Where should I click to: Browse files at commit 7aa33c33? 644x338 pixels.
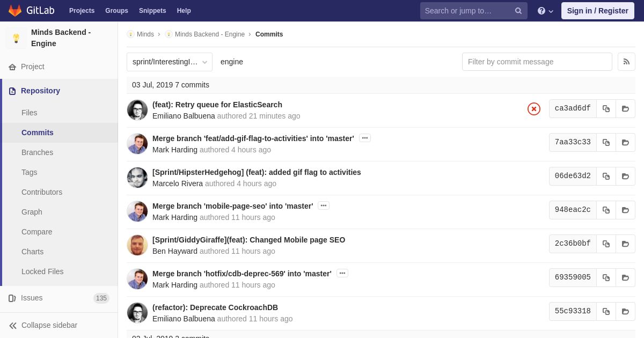[625, 142]
